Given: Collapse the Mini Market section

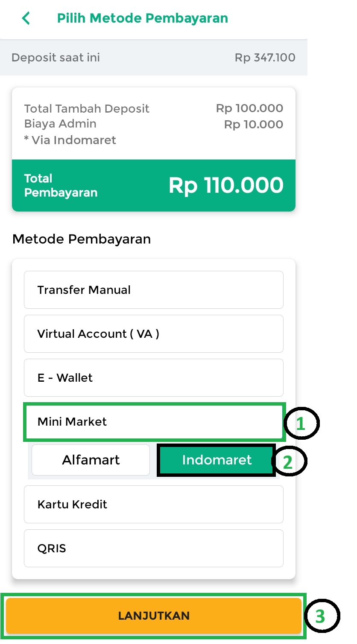Looking at the screenshot, I should (153, 422).
